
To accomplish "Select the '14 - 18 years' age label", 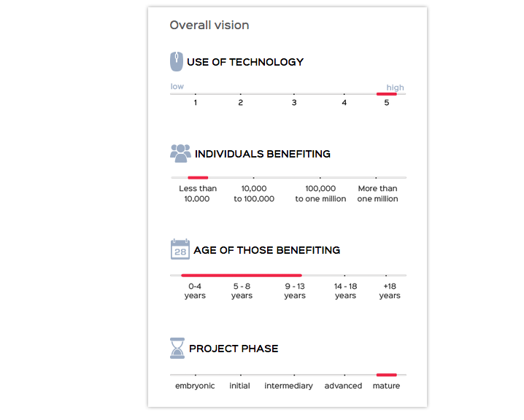I will (345, 291).
